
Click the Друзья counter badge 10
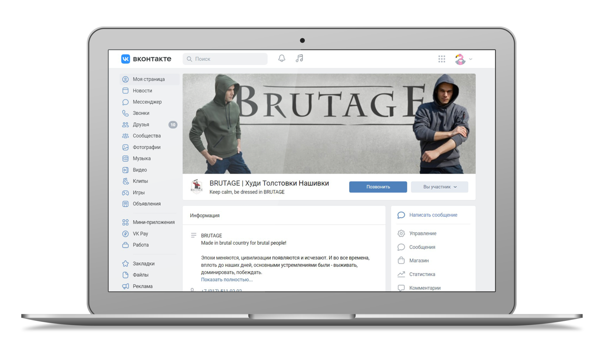pos(173,125)
